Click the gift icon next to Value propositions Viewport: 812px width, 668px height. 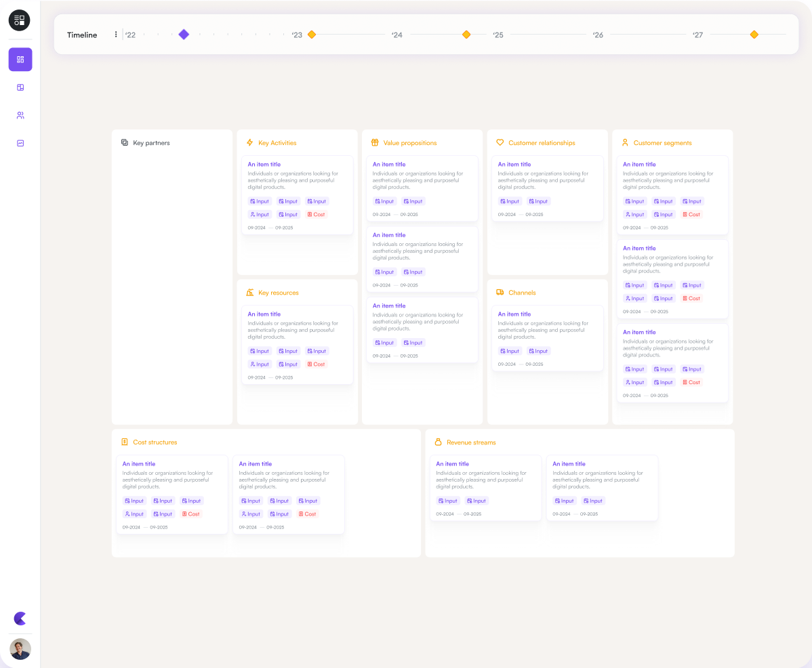click(x=373, y=143)
